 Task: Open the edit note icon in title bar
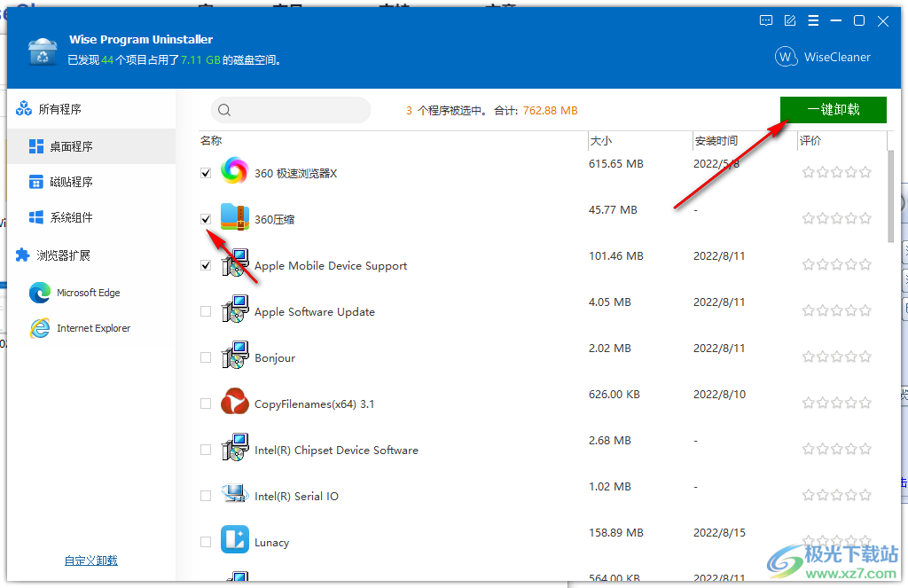790,21
